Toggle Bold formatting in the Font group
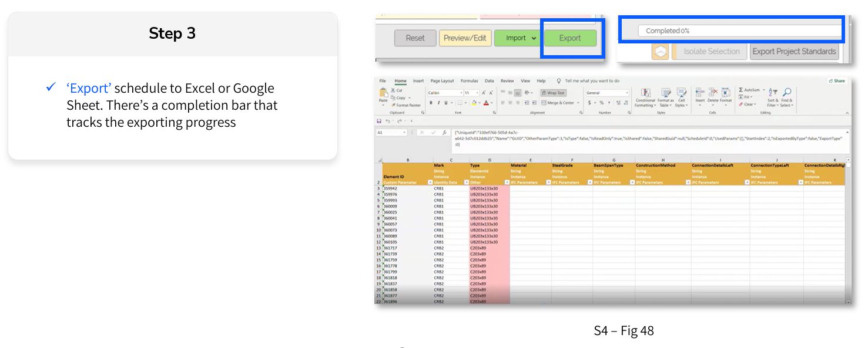The height and width of the screenshot is (348, 868). (x=431, y=103)
